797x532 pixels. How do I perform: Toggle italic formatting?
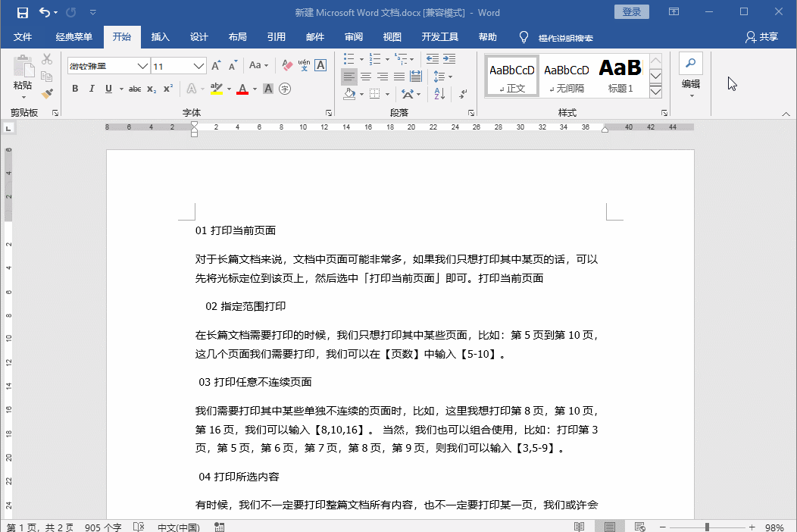(x=92, y=89)
